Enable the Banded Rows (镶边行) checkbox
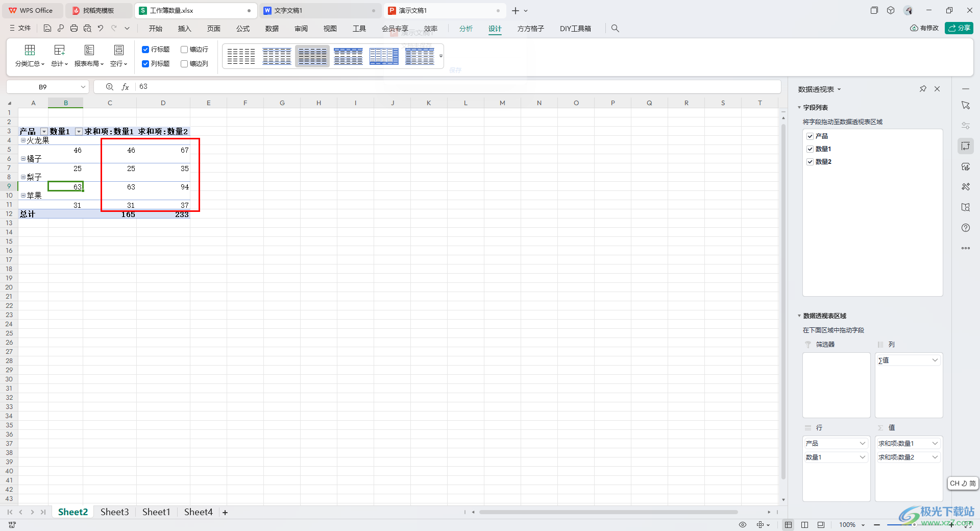 pos(184,50)
